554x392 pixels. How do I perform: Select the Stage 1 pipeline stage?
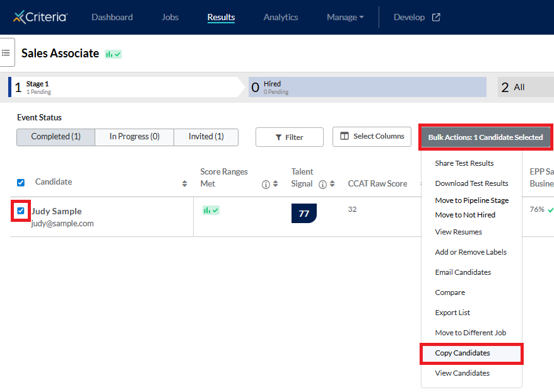click(x=126, y=87)
